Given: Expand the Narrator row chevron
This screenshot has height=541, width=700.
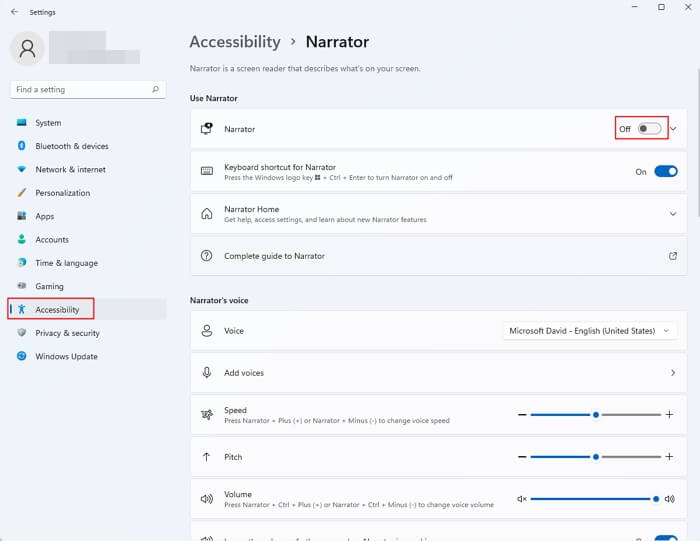Looking at the screenshot, I should 673,129.
